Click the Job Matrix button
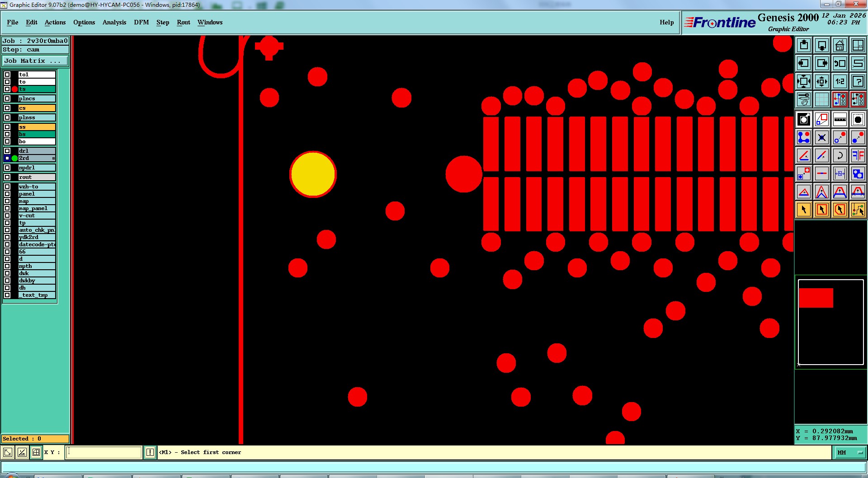Viewport: 868px width, 478px height. click(x=35, y=61)
